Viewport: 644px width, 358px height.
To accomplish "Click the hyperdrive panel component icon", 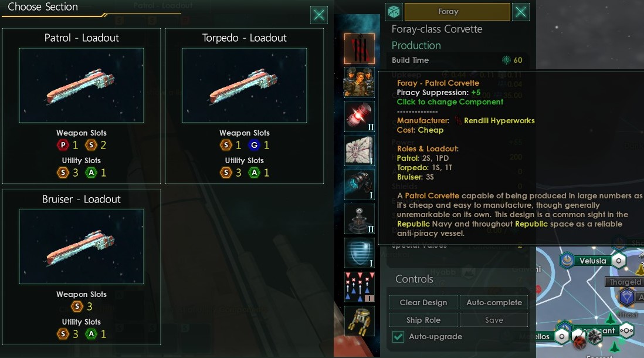I will point(360,151).
